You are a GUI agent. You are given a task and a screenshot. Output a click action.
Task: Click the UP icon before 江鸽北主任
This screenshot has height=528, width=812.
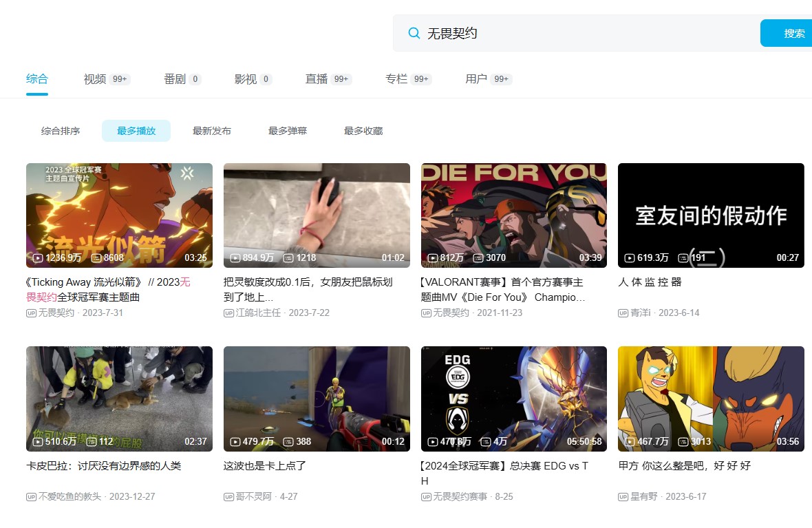[x=228, y=313]
